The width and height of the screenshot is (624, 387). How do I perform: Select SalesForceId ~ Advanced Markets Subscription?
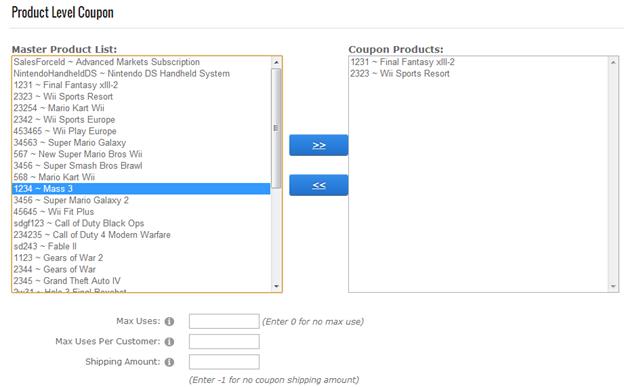141,62
